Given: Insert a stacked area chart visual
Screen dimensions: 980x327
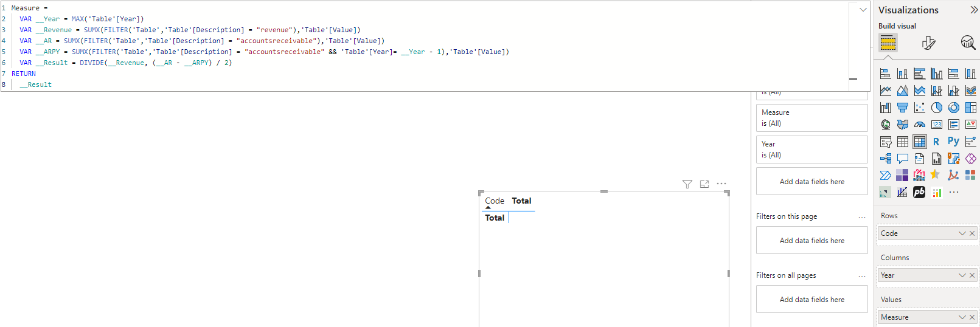Looking at the screenshot, I should click(920, 91).
